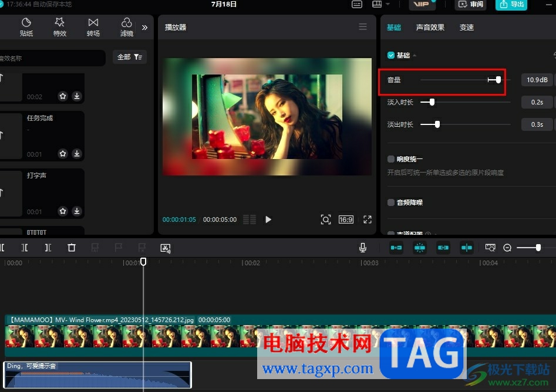
Task: Open the 全部 filter dropdown
Action: [x=129, y=57]
